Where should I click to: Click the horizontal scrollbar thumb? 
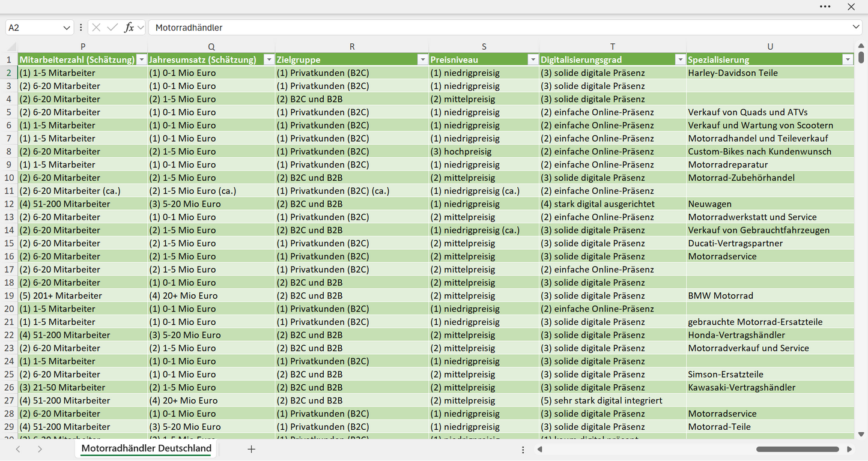(797, 449)
